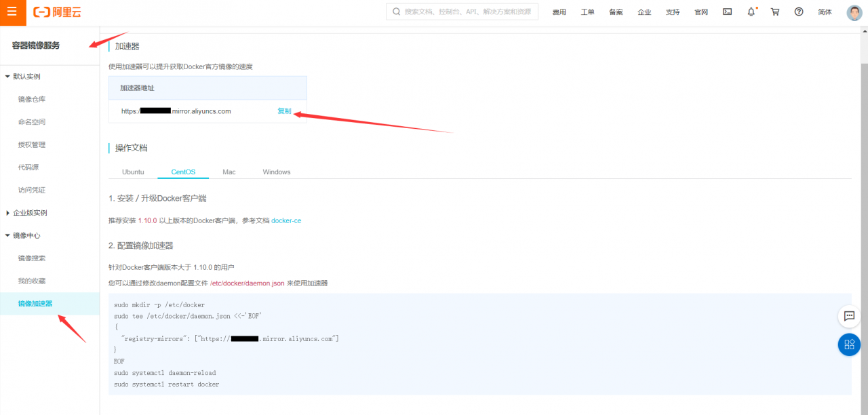Click the hamburger menu icon top left

13,12
